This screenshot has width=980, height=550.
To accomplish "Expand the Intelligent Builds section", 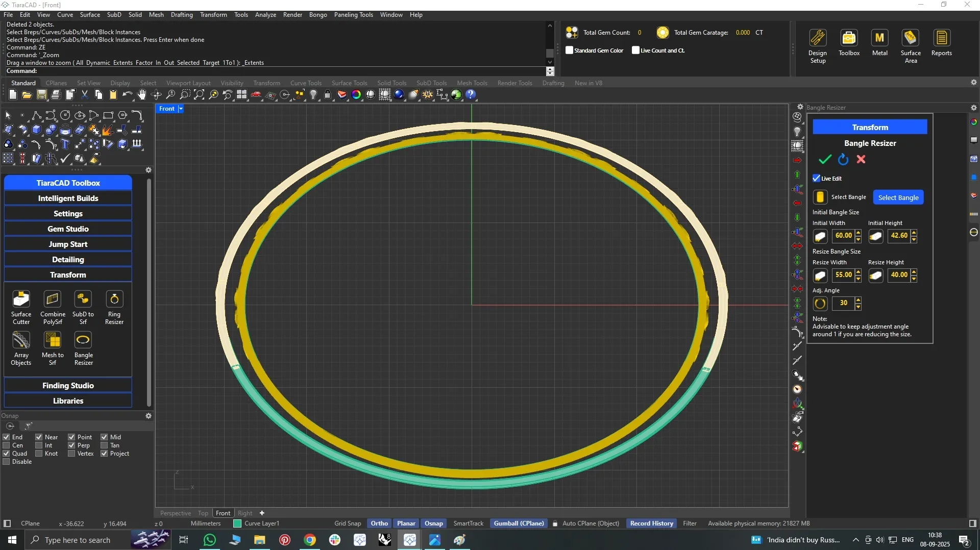I will click(x=68, y=198).
